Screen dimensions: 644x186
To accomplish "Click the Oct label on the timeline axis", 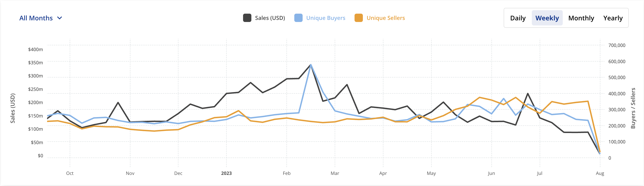I will click(70, 173).
